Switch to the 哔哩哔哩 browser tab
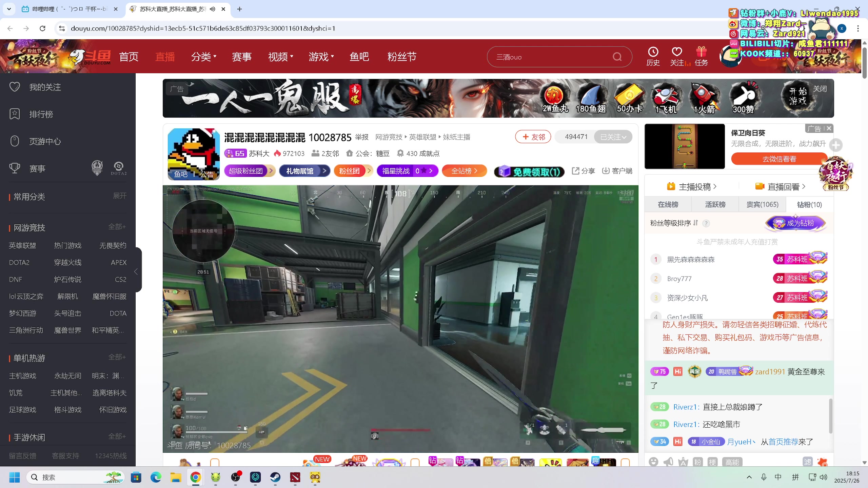This screenshot has height=488, width=868. click(x=70, y=9)
